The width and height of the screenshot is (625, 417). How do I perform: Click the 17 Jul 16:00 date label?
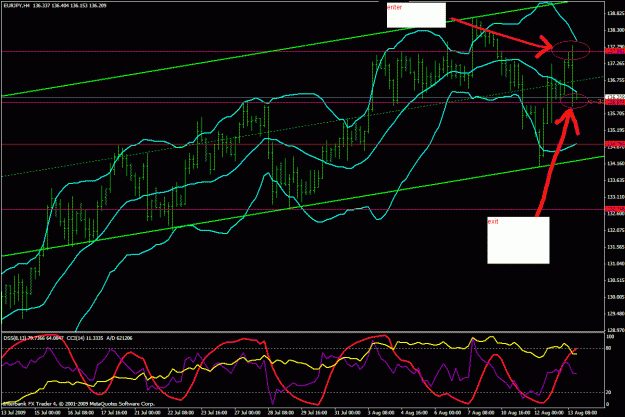115,413
